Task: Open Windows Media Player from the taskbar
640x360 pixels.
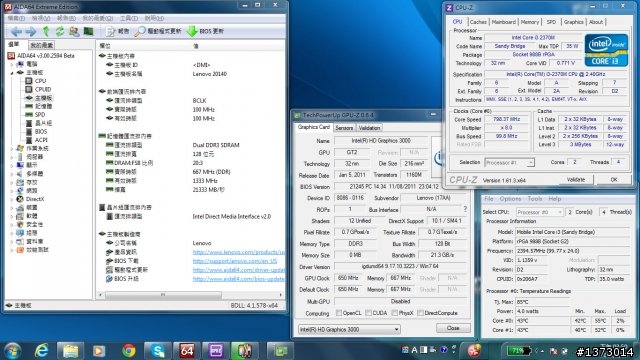Action: click(x=99, y=350)
